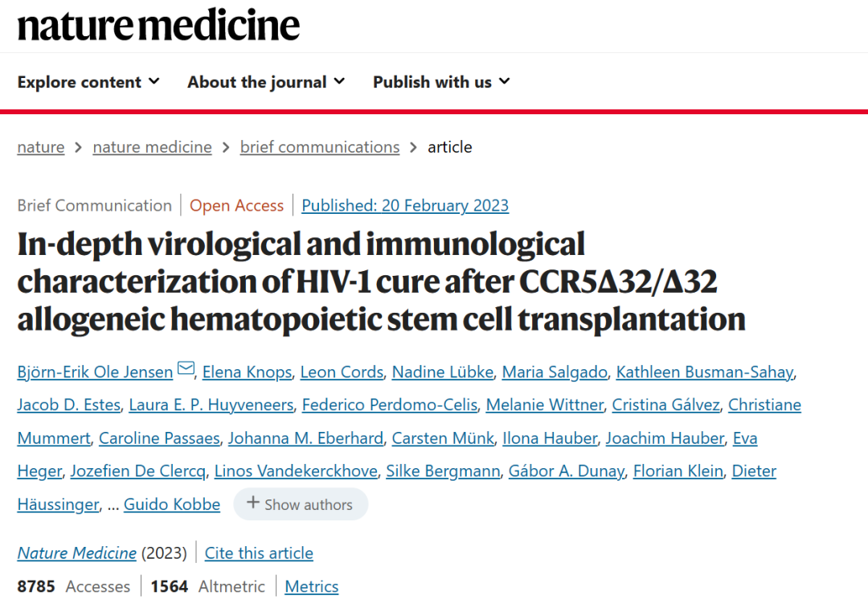The image size is (868, 604).
Task: Click the Published: 20 February 2023 link
Action: pos(405,206)
